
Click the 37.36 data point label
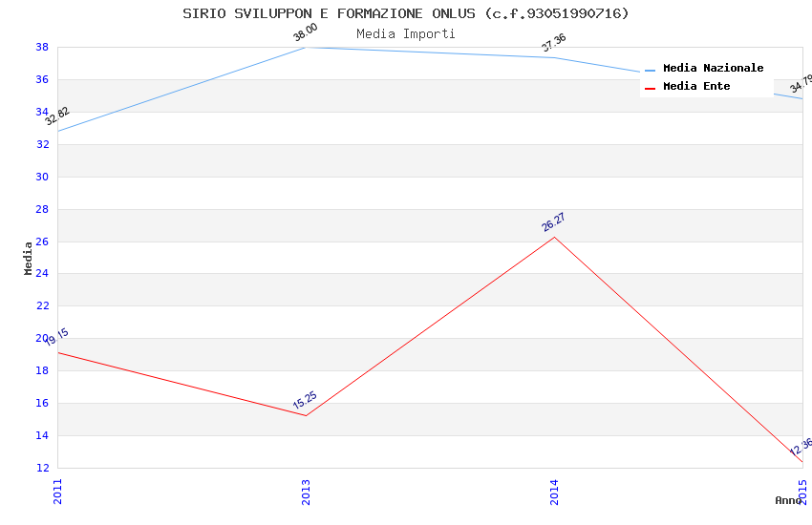(553, 44)
